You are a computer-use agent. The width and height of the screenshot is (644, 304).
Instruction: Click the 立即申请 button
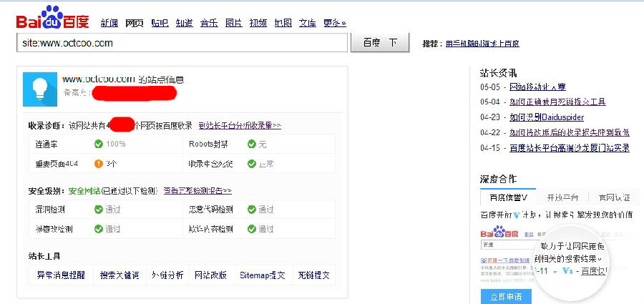click(506, 297)
